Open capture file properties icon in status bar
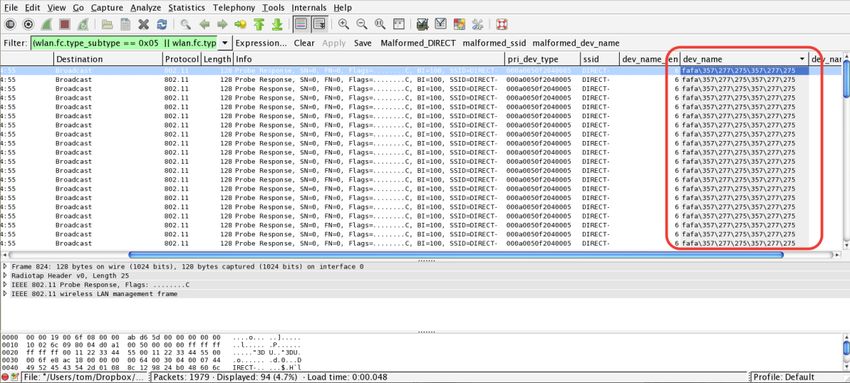This screenshot has width=850, height=383. [15, 377]
